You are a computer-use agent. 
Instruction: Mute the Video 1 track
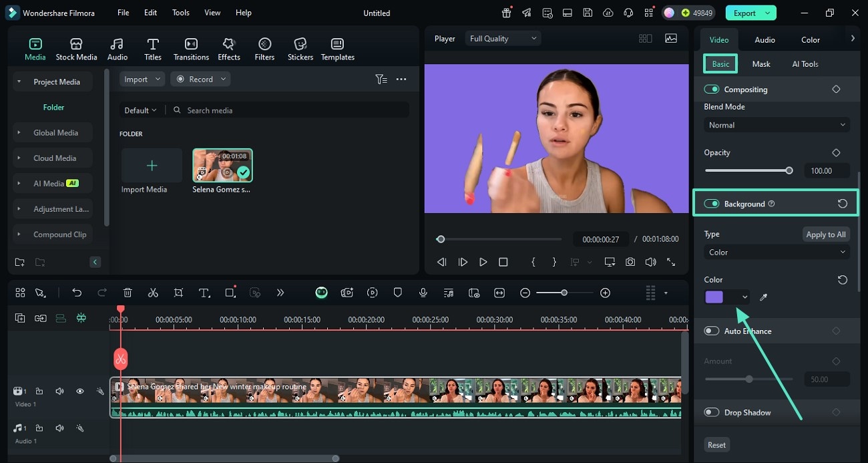point(59,392)
